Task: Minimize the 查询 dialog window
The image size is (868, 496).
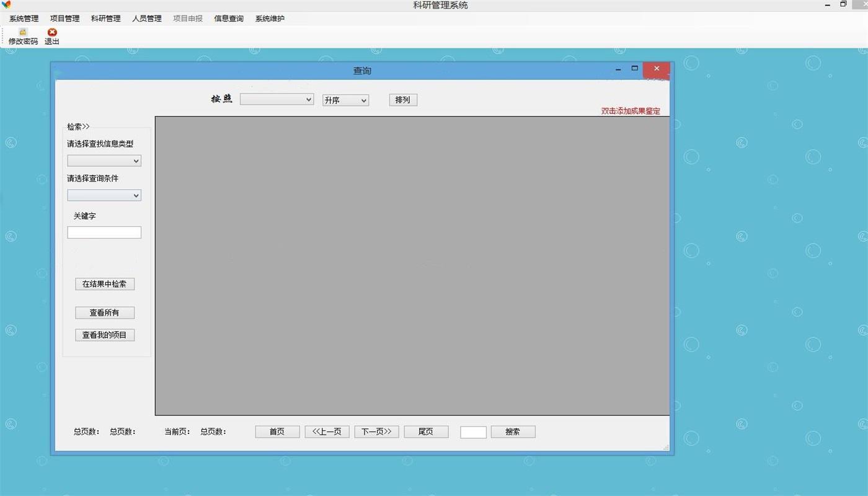Action: (618, 69)
